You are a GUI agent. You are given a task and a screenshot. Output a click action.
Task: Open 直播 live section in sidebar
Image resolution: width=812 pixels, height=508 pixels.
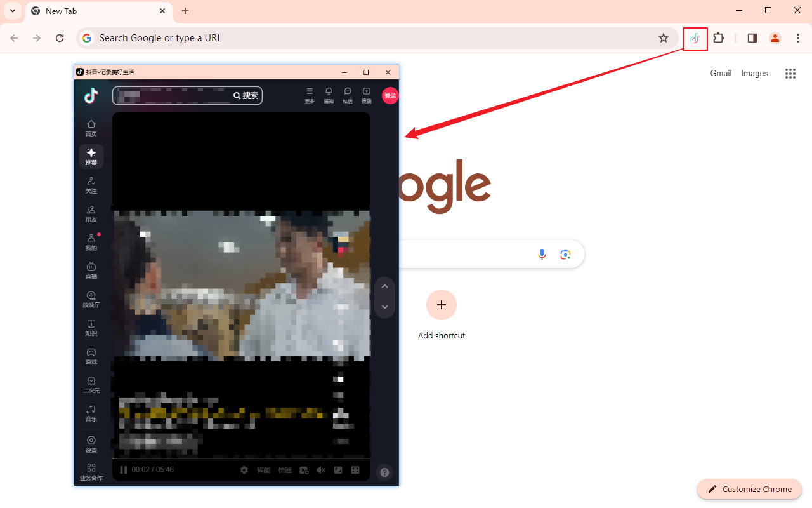(x=91, y=271)
